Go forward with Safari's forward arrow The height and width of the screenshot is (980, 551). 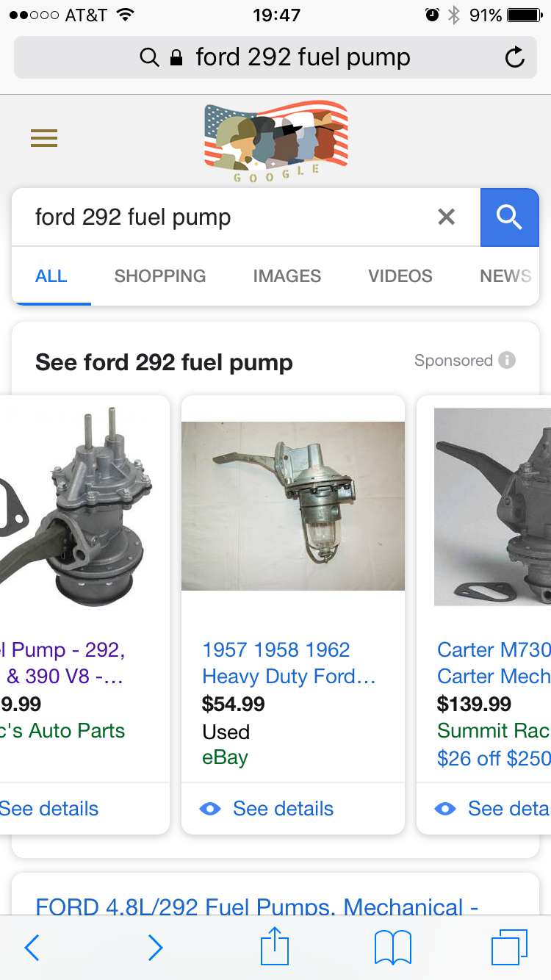point(155,948)
